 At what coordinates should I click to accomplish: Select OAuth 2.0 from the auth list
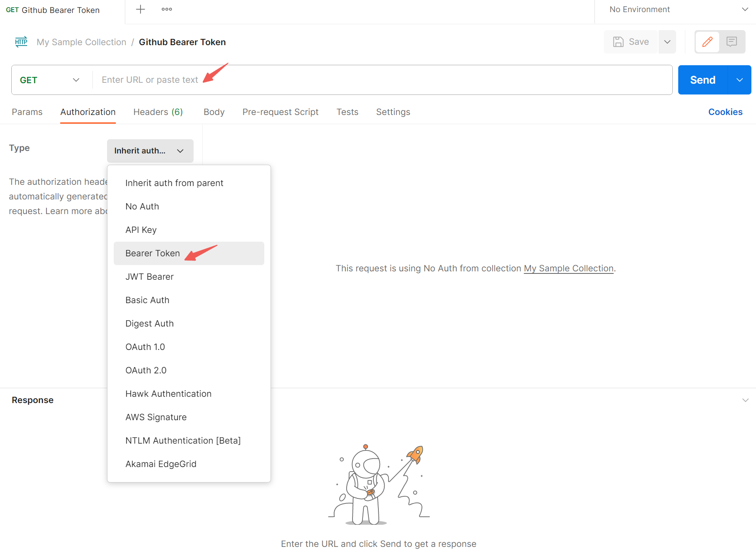coord(146,370)
